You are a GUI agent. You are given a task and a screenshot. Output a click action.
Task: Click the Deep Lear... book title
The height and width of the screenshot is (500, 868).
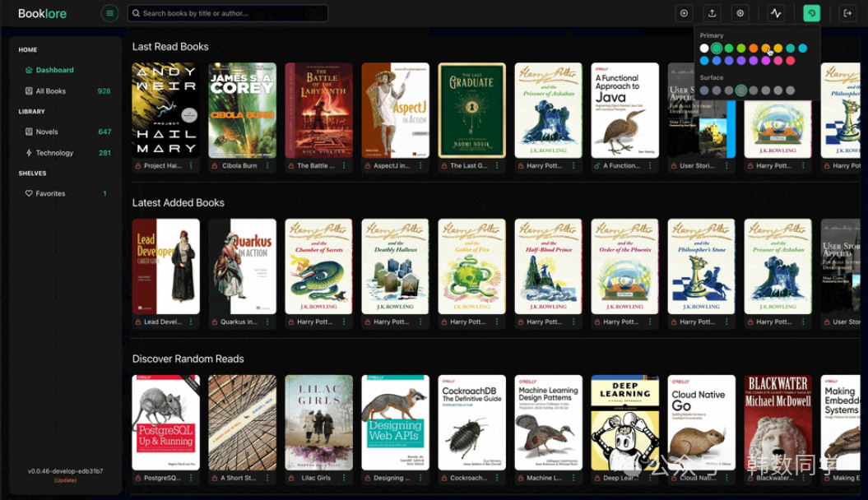tap(620, 478)
